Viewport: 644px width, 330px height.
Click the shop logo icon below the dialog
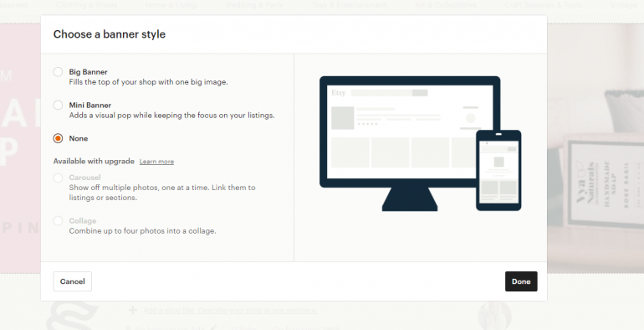[x=72, y=315]
